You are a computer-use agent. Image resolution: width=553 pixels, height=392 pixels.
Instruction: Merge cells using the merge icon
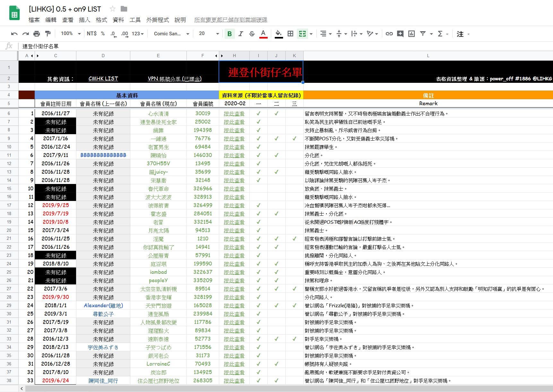tap(302, 34)
